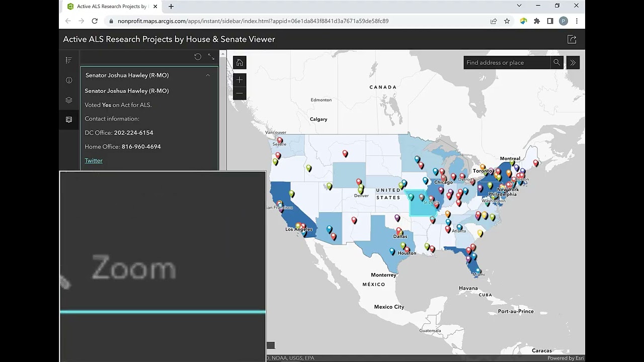Click the expand panel arrows icon
The height and width of the screenshot is (362, 644).
[211, 57]
